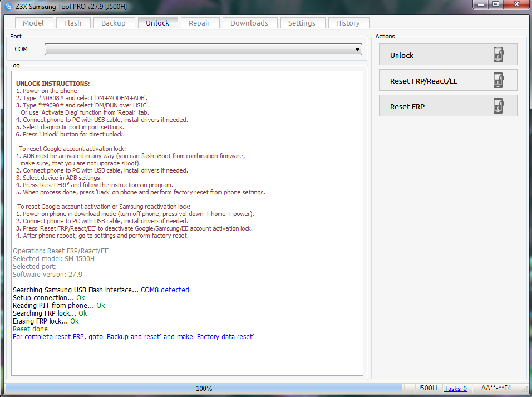The image size is (532, 397).
Task: Minimize the Z3X Samsung Tool window
Action: (x=480, y=4)
